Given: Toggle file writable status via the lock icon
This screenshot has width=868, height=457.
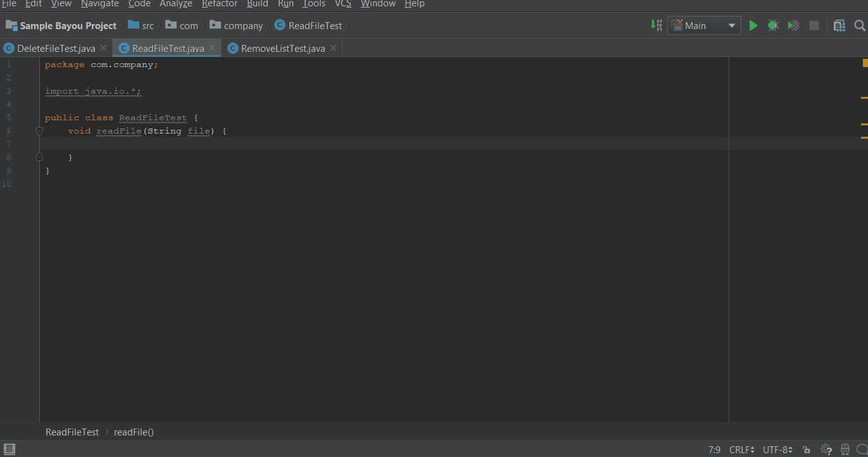Looking at the screenshot, I should 806,449.
